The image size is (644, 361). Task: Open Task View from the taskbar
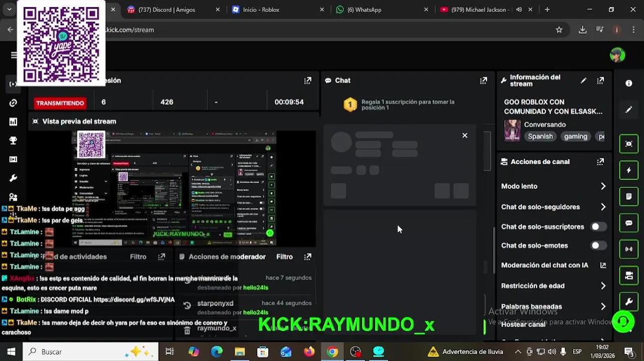pos(170,352)
